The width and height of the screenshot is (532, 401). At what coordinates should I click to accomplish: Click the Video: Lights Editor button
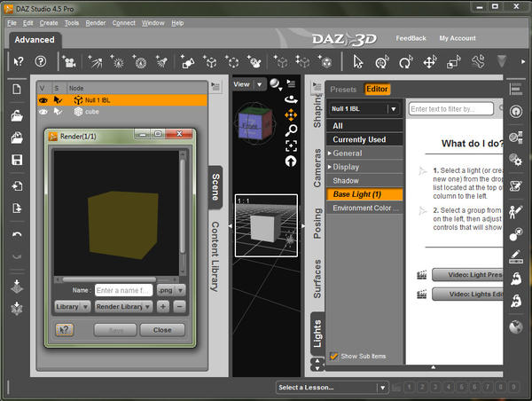[467, 294]
